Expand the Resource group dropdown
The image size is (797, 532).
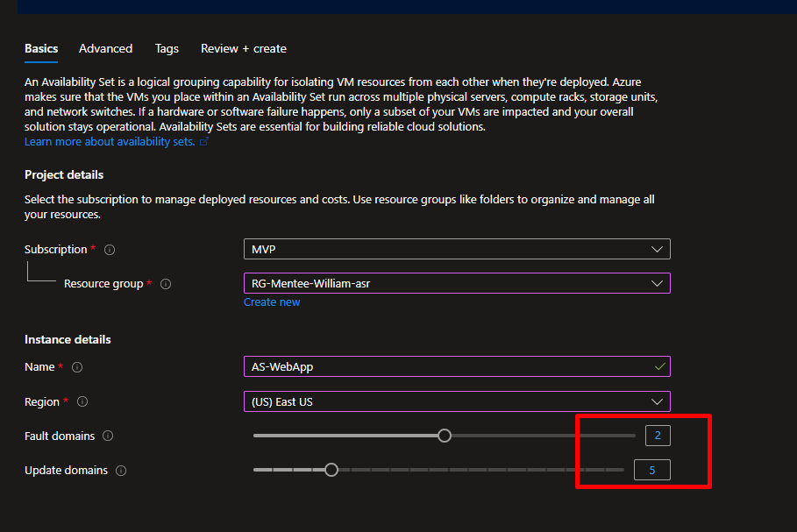(456, 283)
